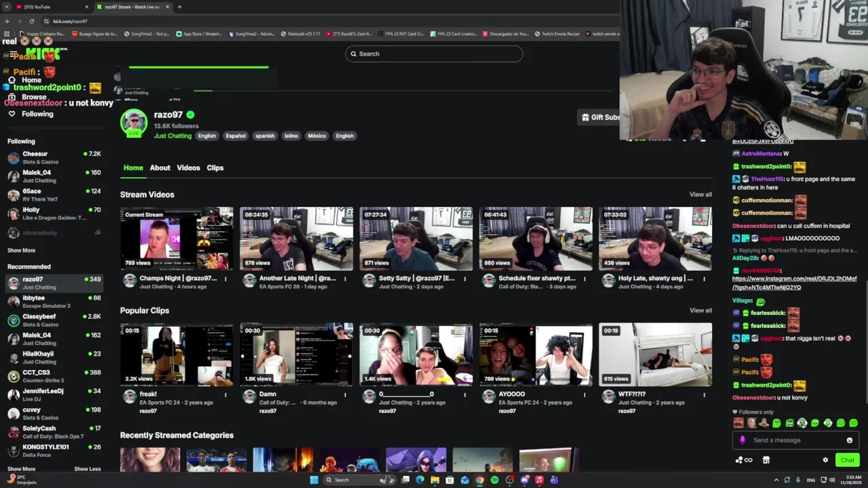Select the Home tab of the channel

133,167
